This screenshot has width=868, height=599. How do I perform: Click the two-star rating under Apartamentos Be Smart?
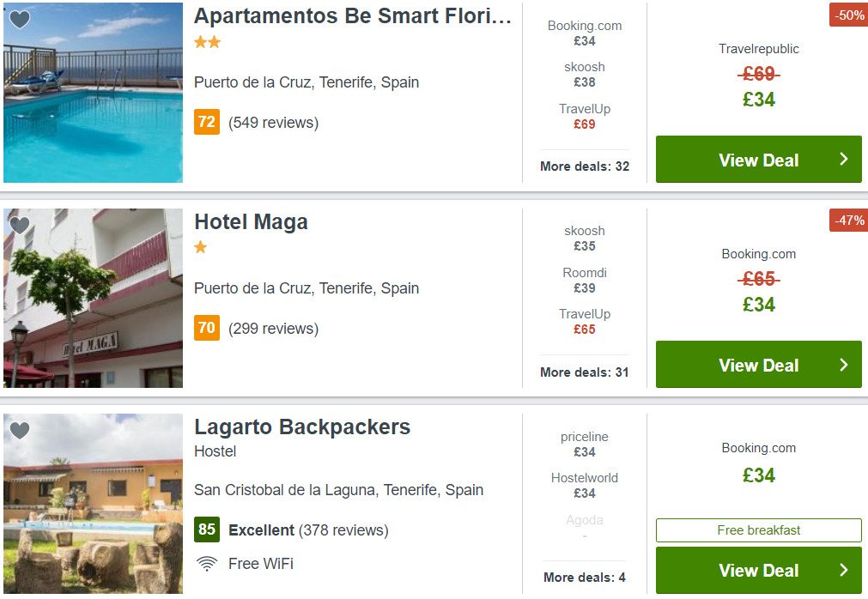point(208,42)
